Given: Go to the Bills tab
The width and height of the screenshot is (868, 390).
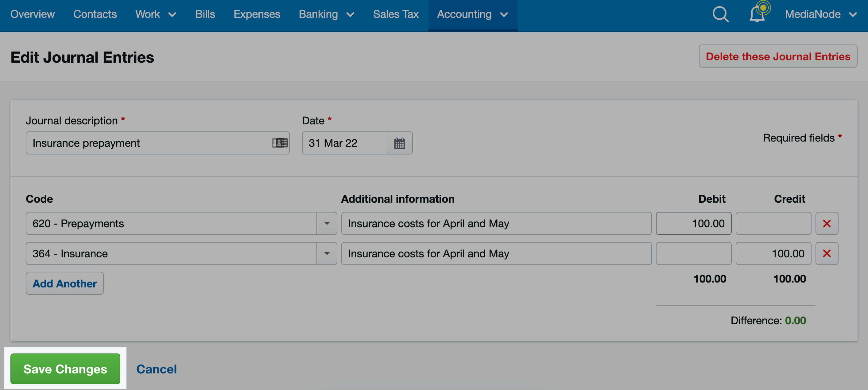Looking at the screenshot, I should click(x=205, y=14).
